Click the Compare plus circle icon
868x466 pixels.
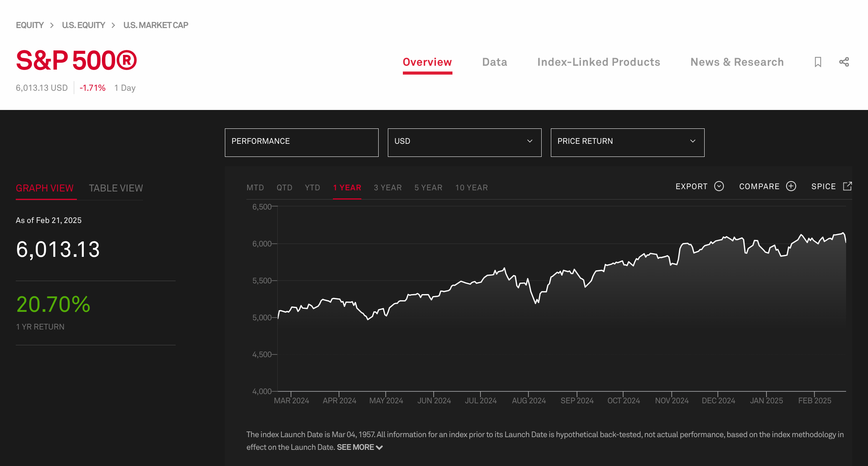pos(791,186)
